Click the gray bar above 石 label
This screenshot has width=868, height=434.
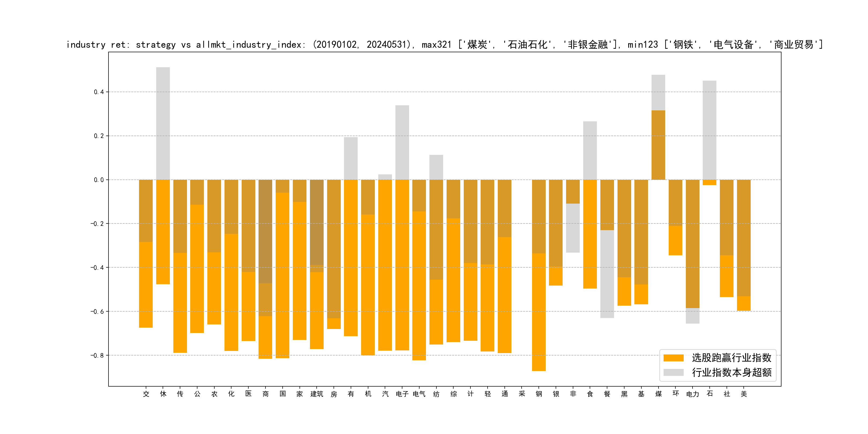click(709, 130)
